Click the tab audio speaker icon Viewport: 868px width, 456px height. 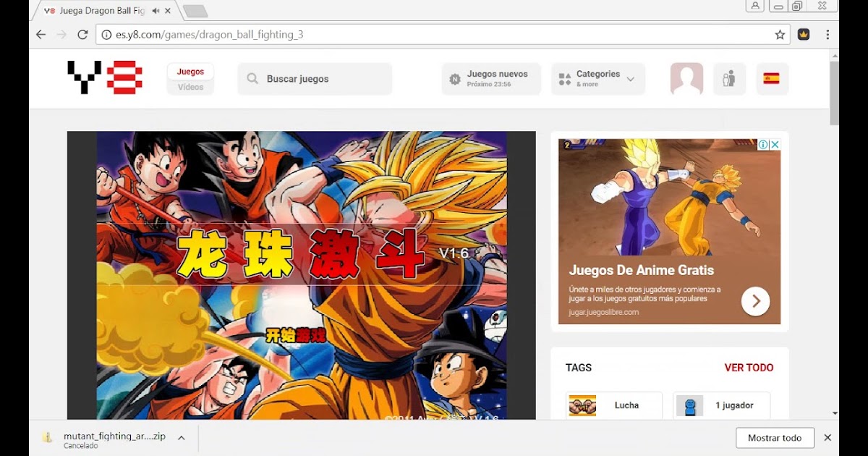click(x=156, y=11)
